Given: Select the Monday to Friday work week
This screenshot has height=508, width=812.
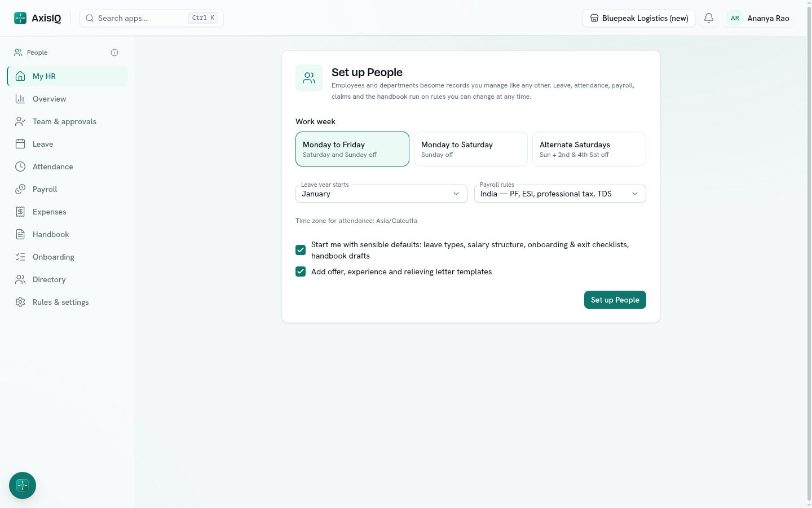Looking at the screenshot, I should pyautogui.click(x=352, y=149).
